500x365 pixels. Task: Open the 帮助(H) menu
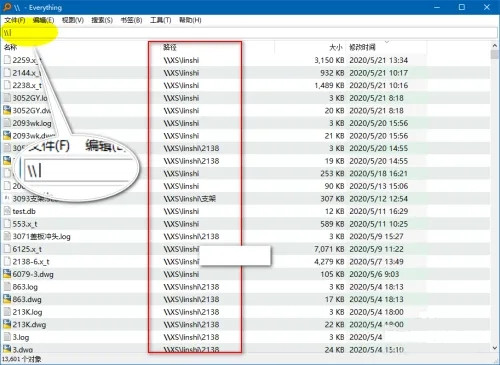click(x=190, y=20)
